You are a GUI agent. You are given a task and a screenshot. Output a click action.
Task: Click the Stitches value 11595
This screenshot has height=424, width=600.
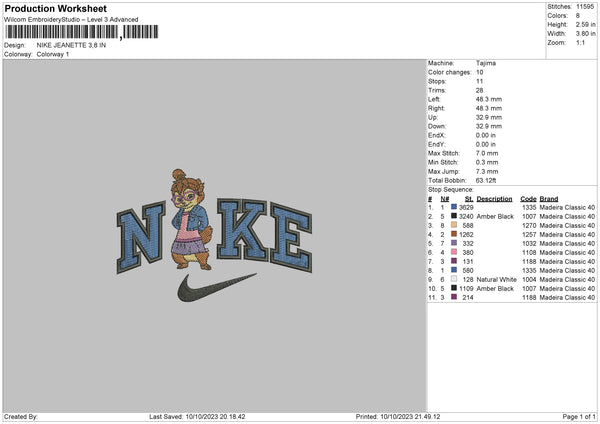[585, 7]
